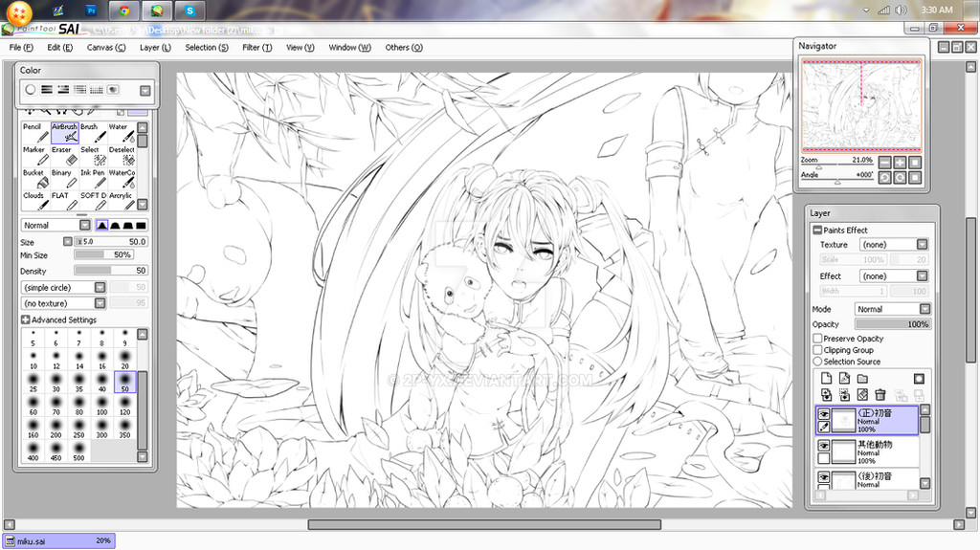The height and width of the screenshot is (550, 980).
Task: Pick the Deselect brush tool
Action: point(122,156)
